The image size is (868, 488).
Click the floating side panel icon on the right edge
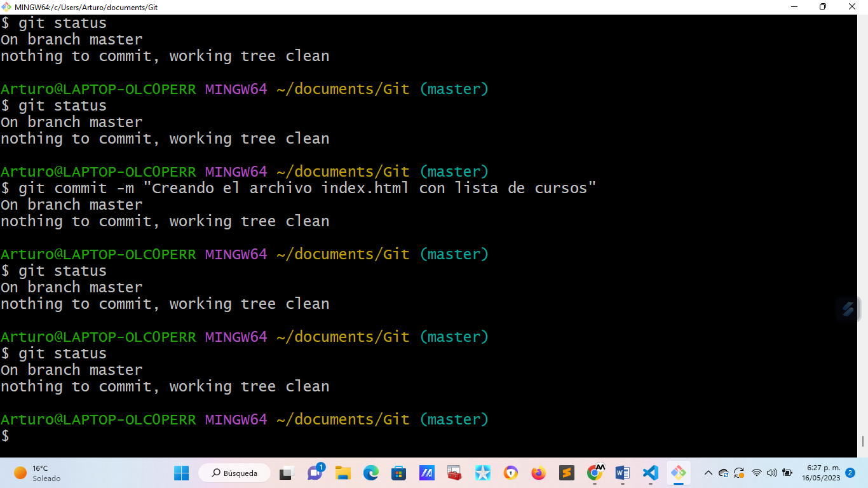pos(848,309)
